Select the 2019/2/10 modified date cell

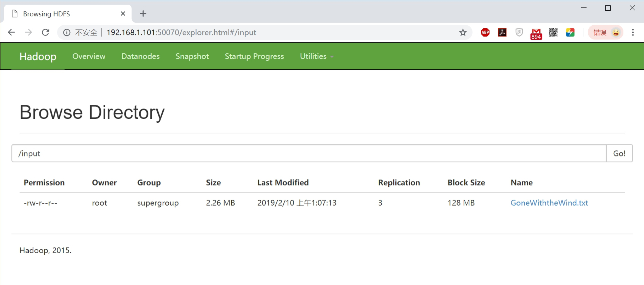click(297, 203)
